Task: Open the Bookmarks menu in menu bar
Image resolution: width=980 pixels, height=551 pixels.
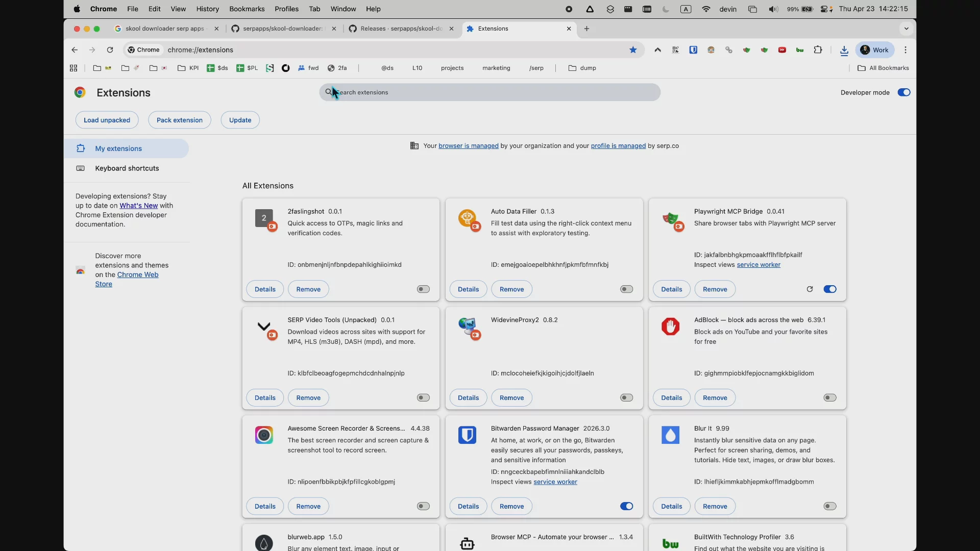Action: 247,9
